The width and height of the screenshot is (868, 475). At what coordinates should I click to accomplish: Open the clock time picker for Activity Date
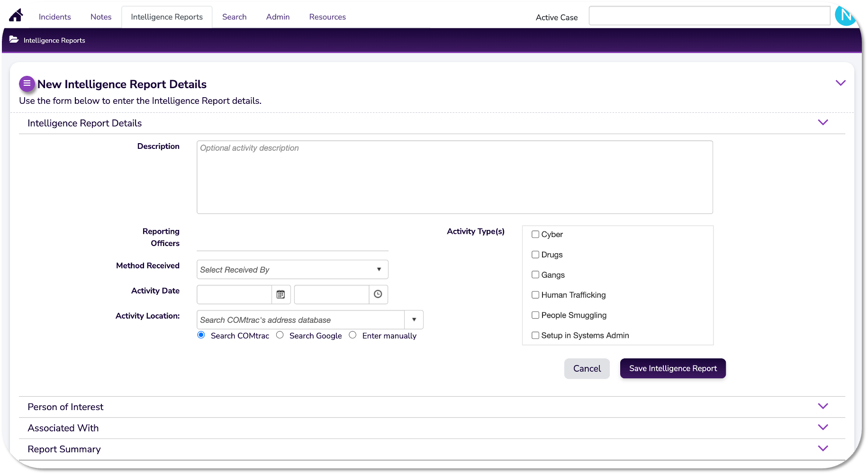coord(378,294)
